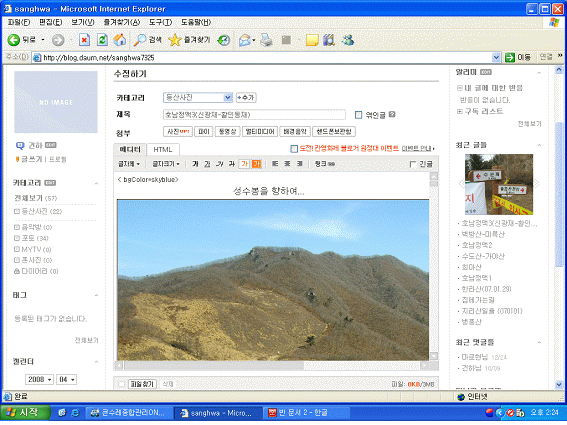Open the History clock icon
567x425 pixels.
tap(224, 40)
